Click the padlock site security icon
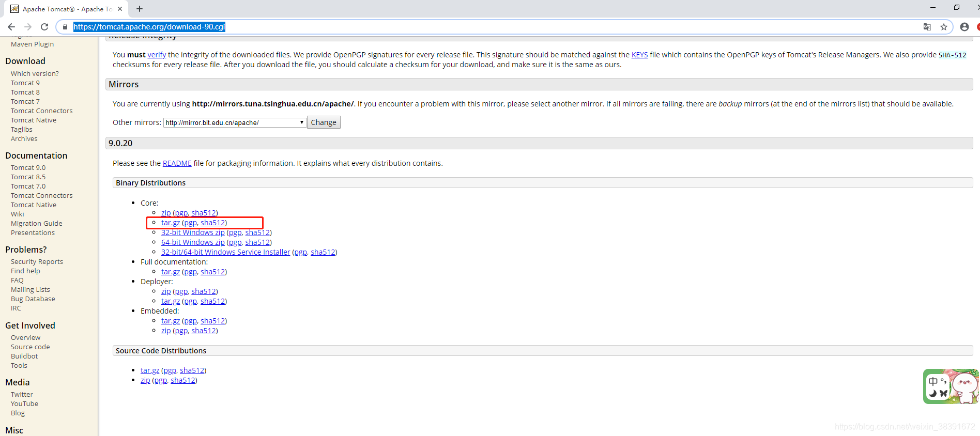This screenshot has height=436, width=980. click(x=65, y=27)
